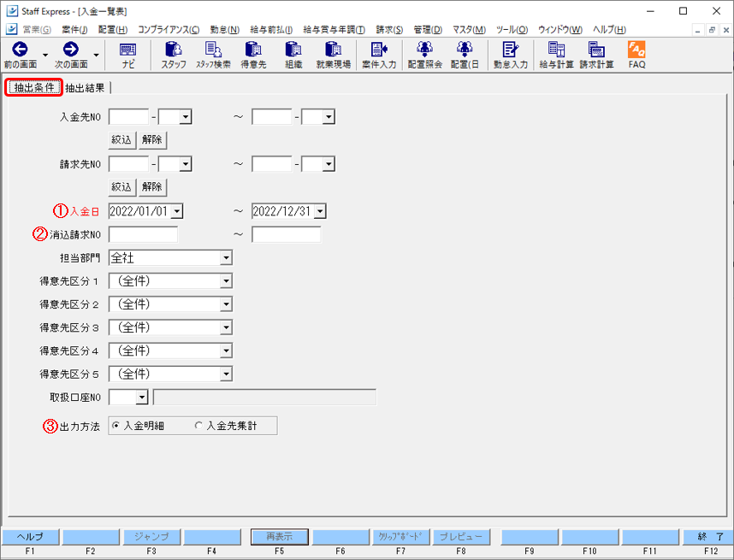Open the ツール(O) menu
734x560 pixels.
point(512,29)
